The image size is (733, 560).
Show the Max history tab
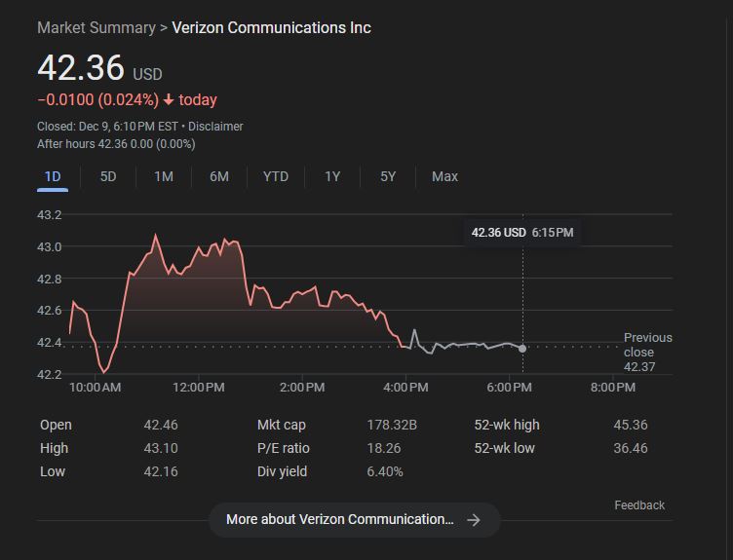[444, 177]
